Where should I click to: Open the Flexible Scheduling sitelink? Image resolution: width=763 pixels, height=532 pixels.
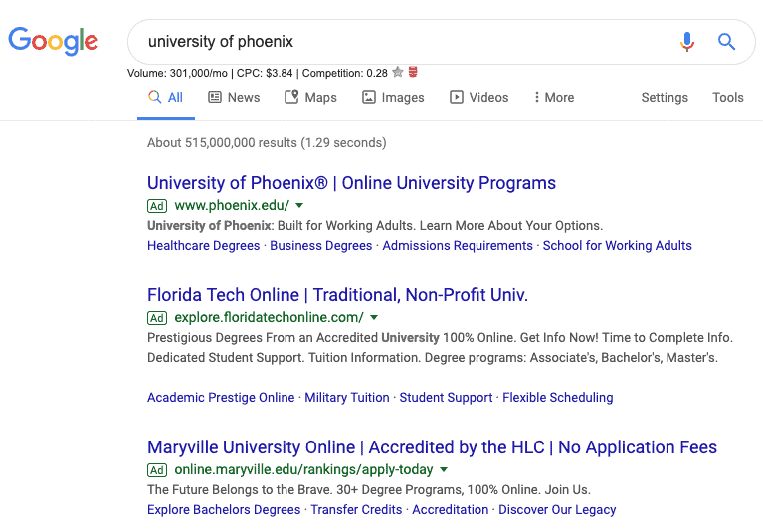[x=558, y=398]
